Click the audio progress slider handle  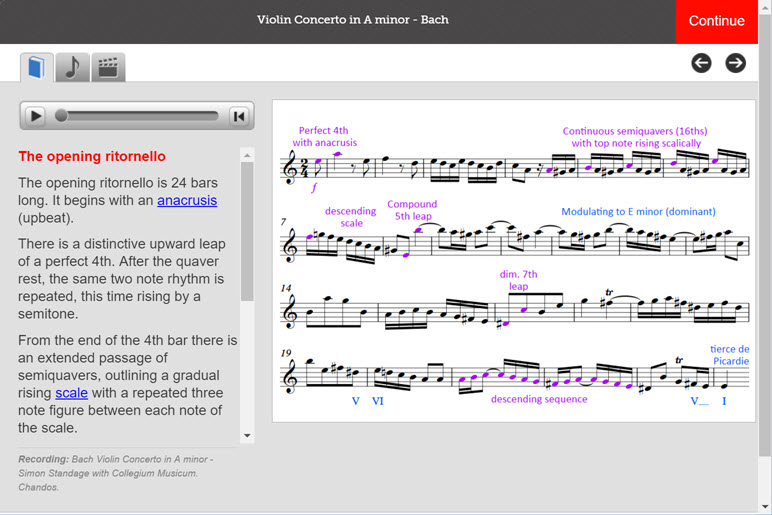[61, 116]
